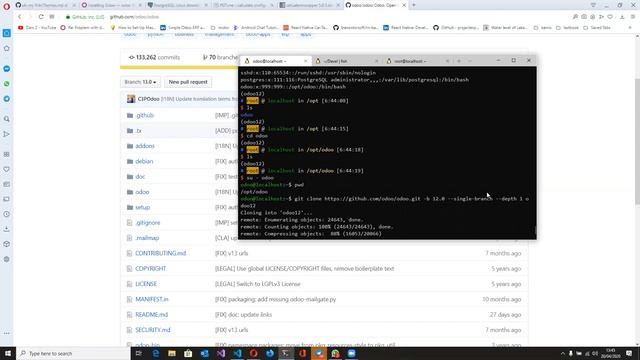
Task: Open Messenger in Opera sidebar
Action: pyautogui.click(x=7, y=69)
